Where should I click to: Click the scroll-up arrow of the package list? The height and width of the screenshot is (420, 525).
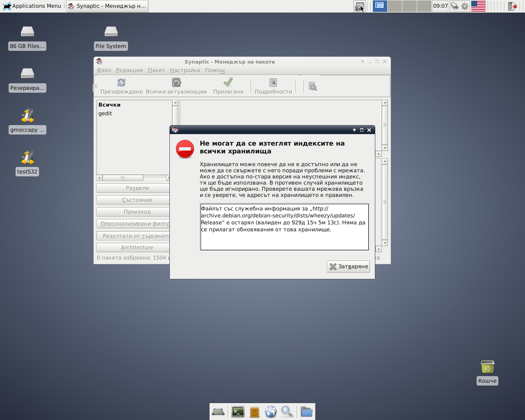click(x=385, y=103)
